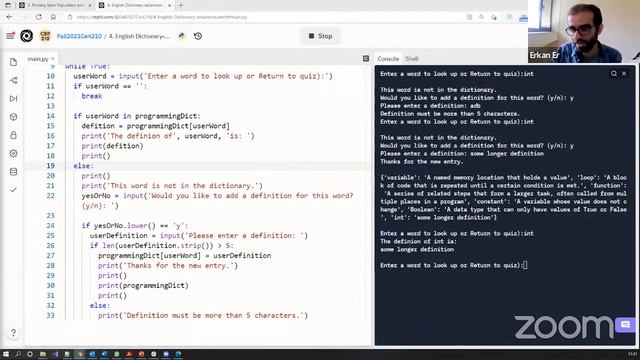This screenshot has height=360, width=640.
Task: Switch to the Shell tab
Action: 411,59
